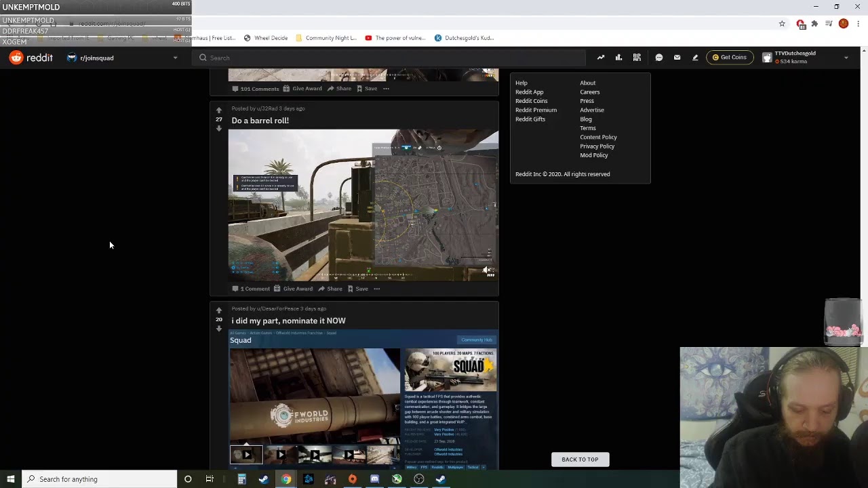
Task: Downvote the 'i did my part' post
Action: tap(219, 329)
